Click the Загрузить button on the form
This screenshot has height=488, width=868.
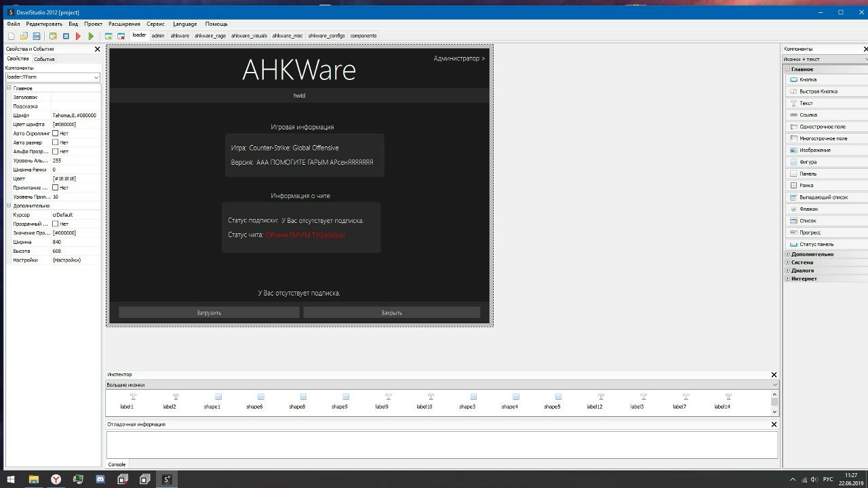(x=209, y=312)
